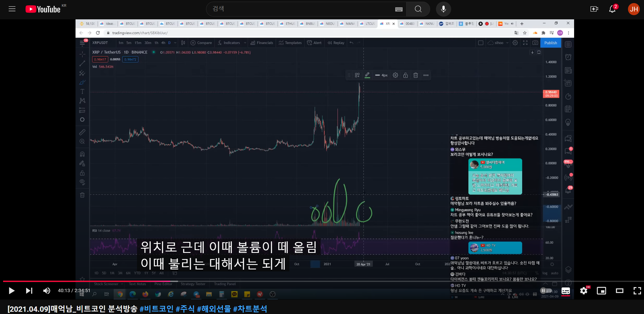Expand the arrow next to Indicators
644x314 pixels.
245,43
